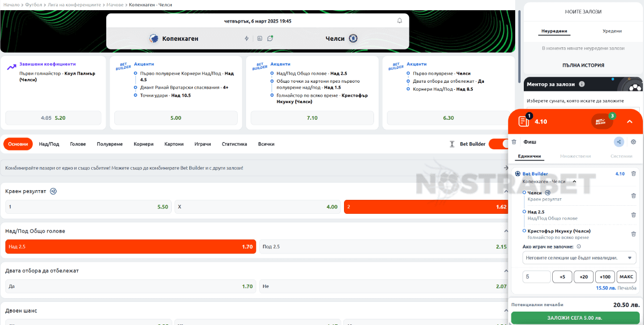Image resolution: width=644 pixels, height=325 pixels.
Task: Open ПЪЛНА ИСТОРИЯ link
Action: pyautogui.click(x=583, y=65)
